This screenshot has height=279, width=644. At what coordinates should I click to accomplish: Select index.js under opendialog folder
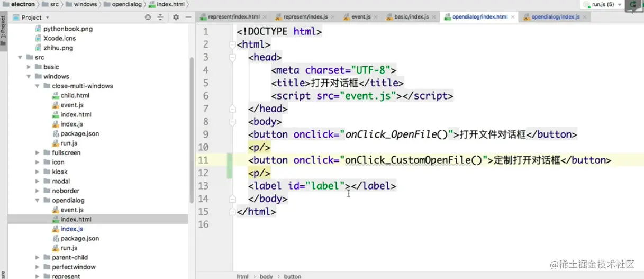tap(71, 229)
